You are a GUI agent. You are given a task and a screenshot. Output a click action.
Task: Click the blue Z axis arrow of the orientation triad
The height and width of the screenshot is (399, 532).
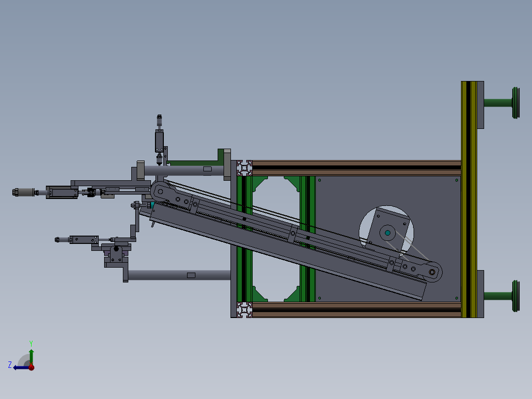click(20, 368)
